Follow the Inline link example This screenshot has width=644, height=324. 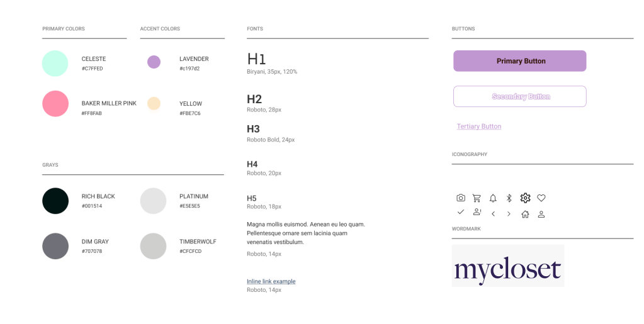tap(271, 281)
